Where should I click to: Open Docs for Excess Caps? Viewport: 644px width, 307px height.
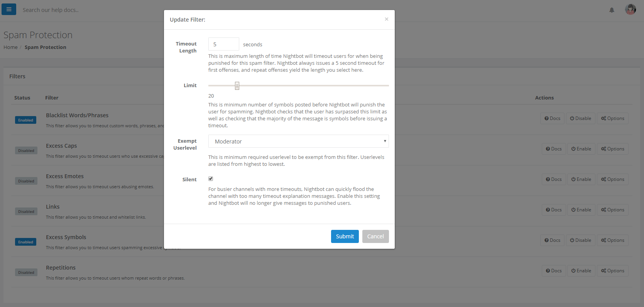point(554,149)
